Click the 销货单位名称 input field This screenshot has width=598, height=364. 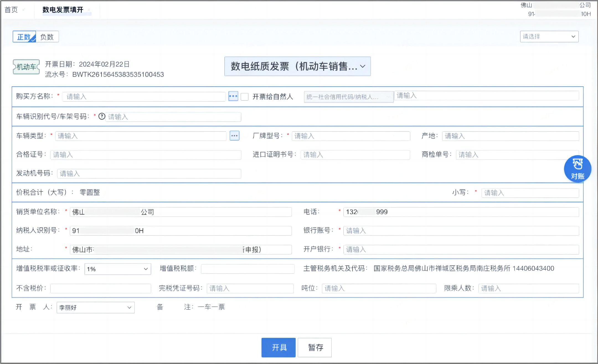(x=181, y=212)
